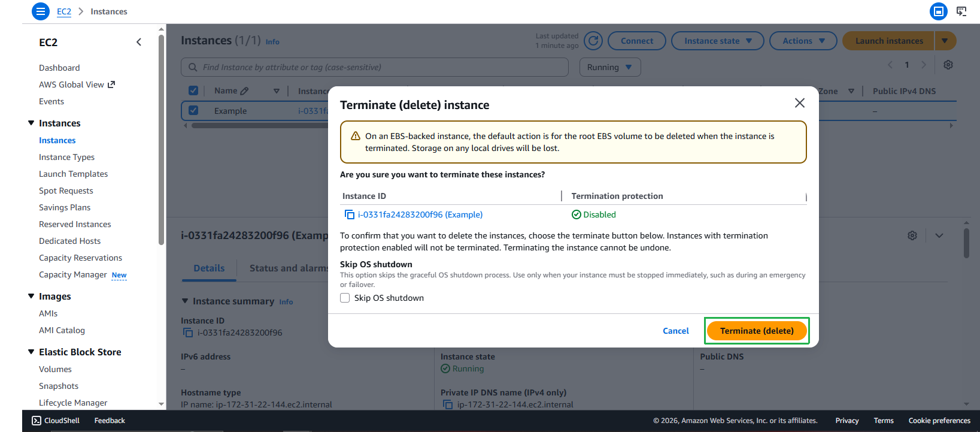
Task: Open the Running filter dropdown
Action: click(x=610, y=67)
